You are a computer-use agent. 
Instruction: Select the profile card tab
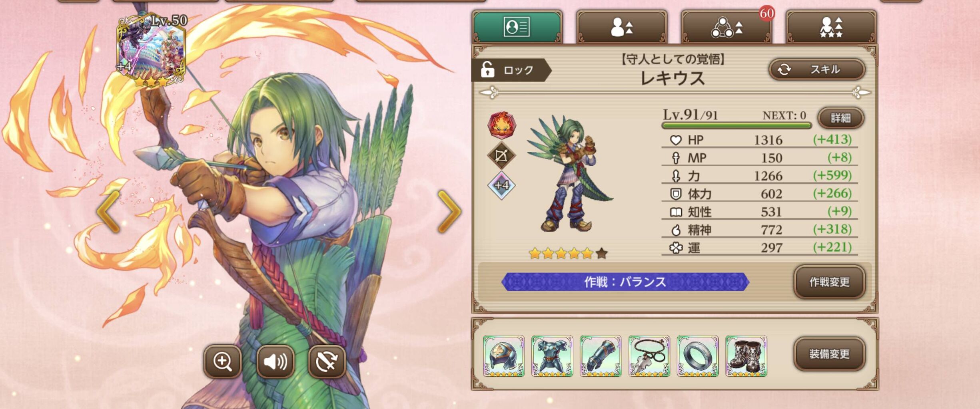(x=517, y=27)
